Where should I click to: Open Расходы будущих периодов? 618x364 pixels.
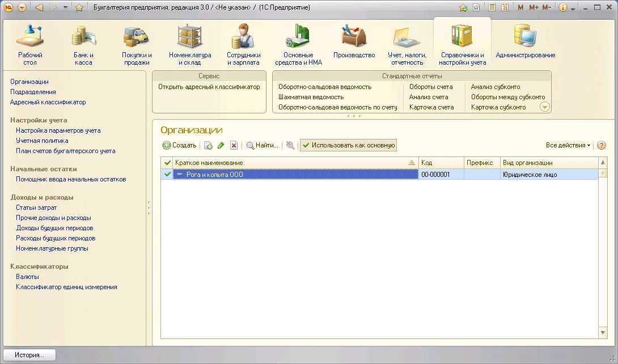tap(56, 238)
